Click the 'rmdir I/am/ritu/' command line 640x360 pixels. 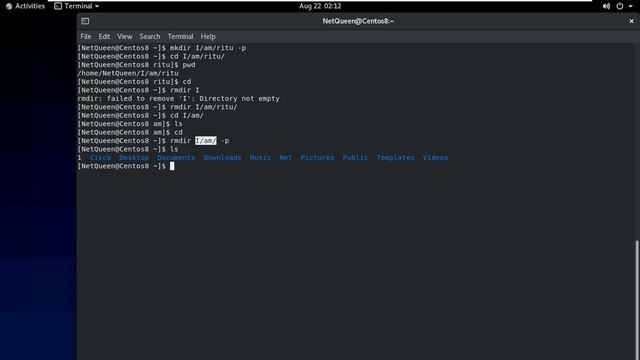pyautogui.click(x=157, y=107)
